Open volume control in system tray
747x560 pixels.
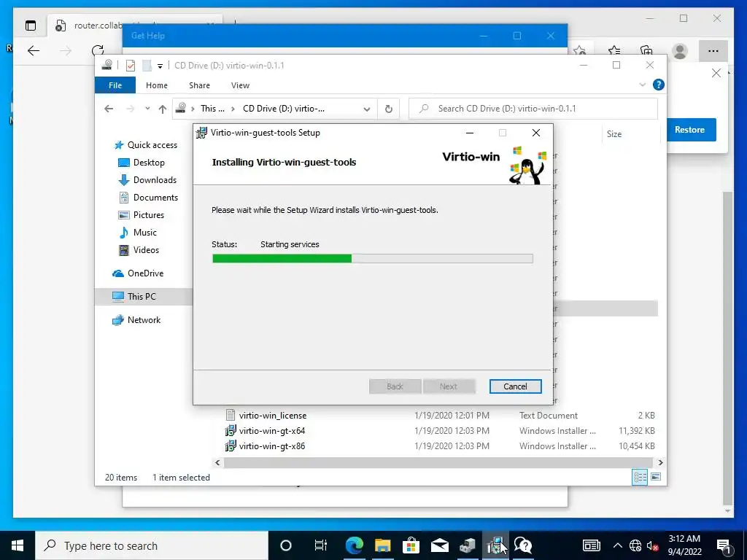pos(653,545)
